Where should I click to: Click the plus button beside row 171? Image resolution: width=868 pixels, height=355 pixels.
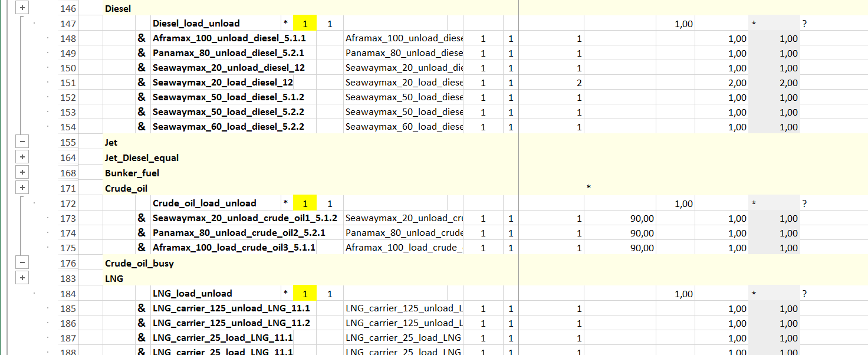[x=22, y=188]
